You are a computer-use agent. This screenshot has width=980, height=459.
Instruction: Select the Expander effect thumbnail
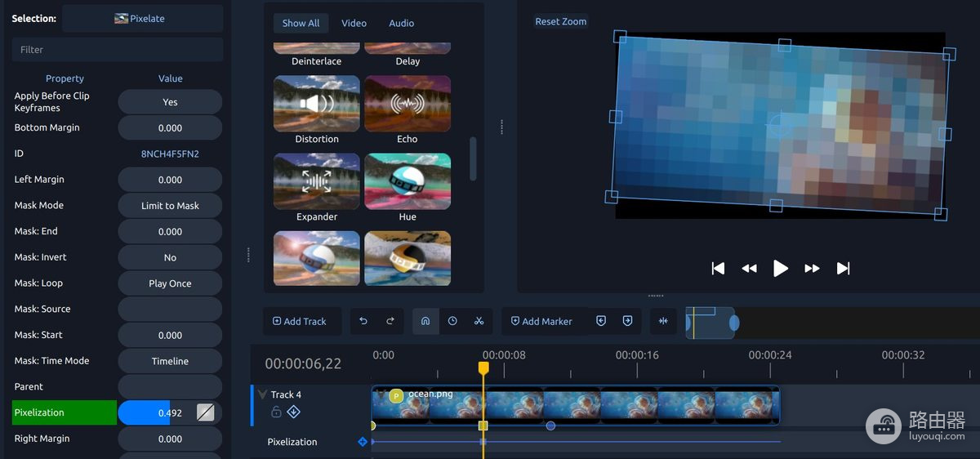(x=317, y=181)
